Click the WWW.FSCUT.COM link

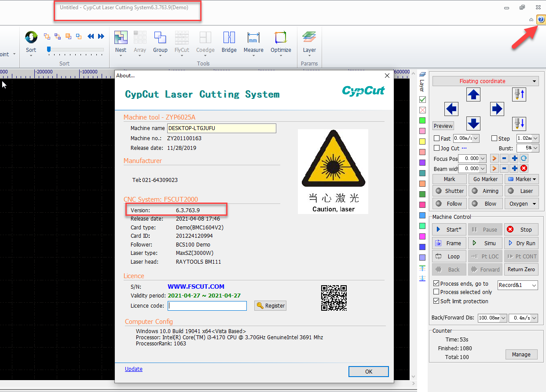click(196, 287)
